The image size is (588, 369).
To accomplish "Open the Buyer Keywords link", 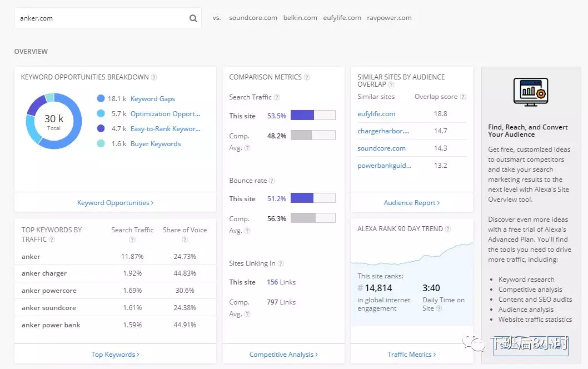I will click(156, 144).
